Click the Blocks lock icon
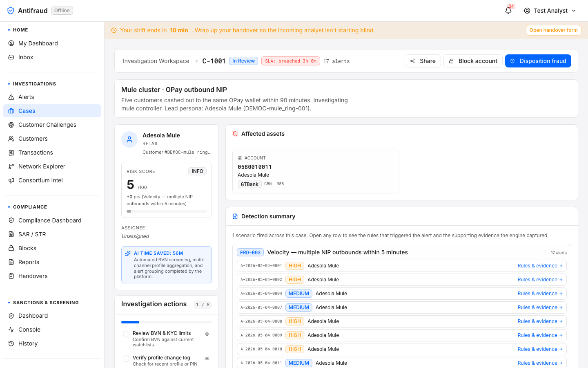The height and width of the screenshot is (368, 588). tap(11, 248)
